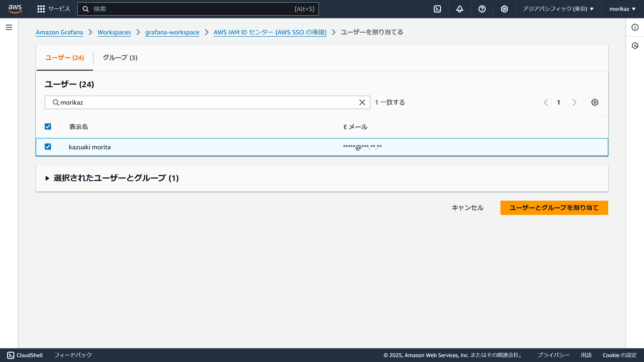
Task: Go to grafana-workspace breadcrumb link
Action: (x=172, y=32)
